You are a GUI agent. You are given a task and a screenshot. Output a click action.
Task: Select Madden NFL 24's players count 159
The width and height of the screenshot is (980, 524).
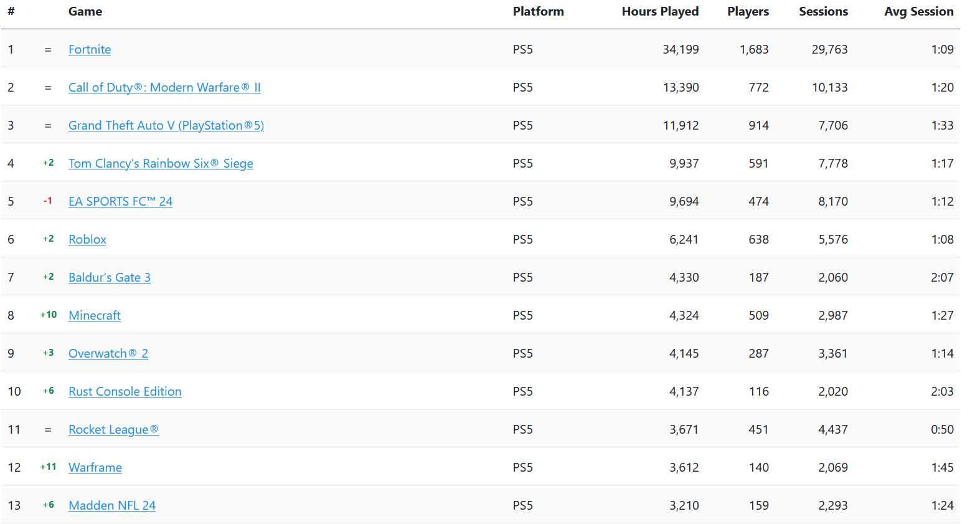758,505
